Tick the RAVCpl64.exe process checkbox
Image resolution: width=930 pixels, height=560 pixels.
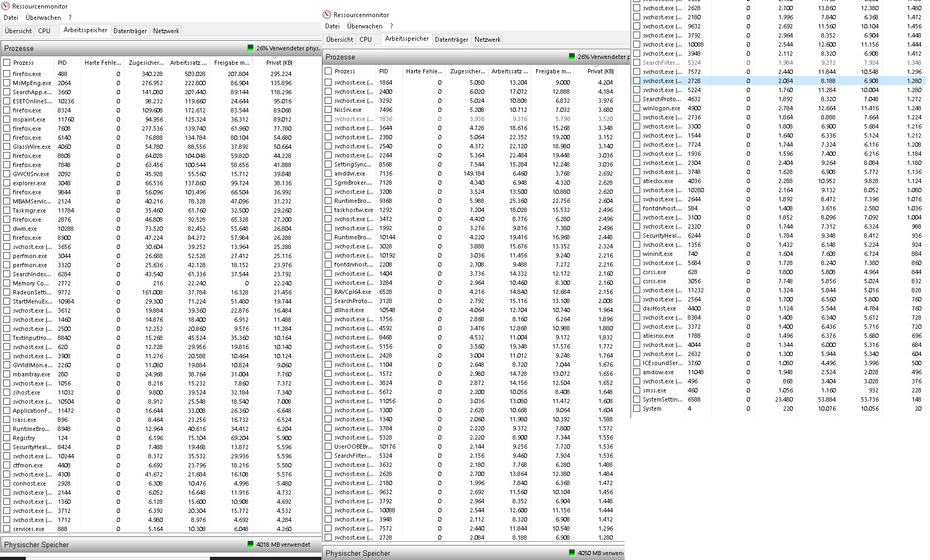tap(328, 292)
